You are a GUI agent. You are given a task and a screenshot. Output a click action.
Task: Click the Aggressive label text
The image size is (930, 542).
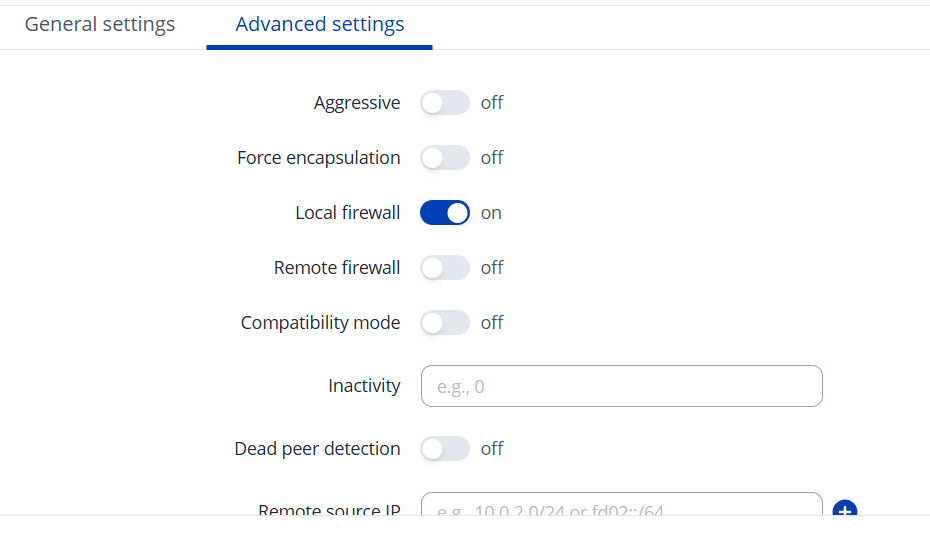357,103
